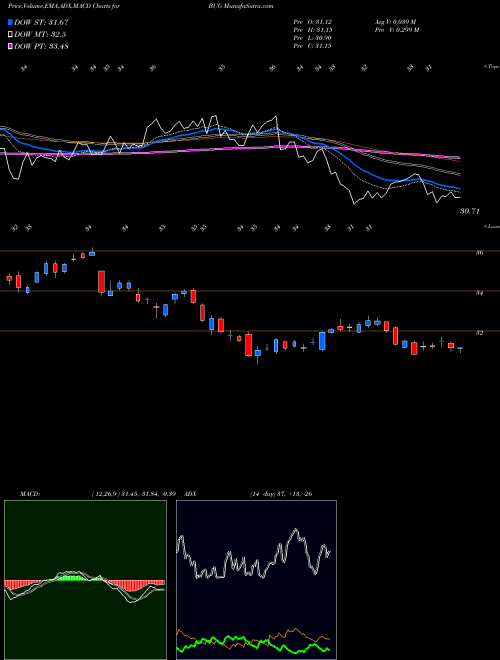The image size is (500, 660).
Task: Click the 32 price axis label
Action: pyautogui.click(x=479, y=333)
